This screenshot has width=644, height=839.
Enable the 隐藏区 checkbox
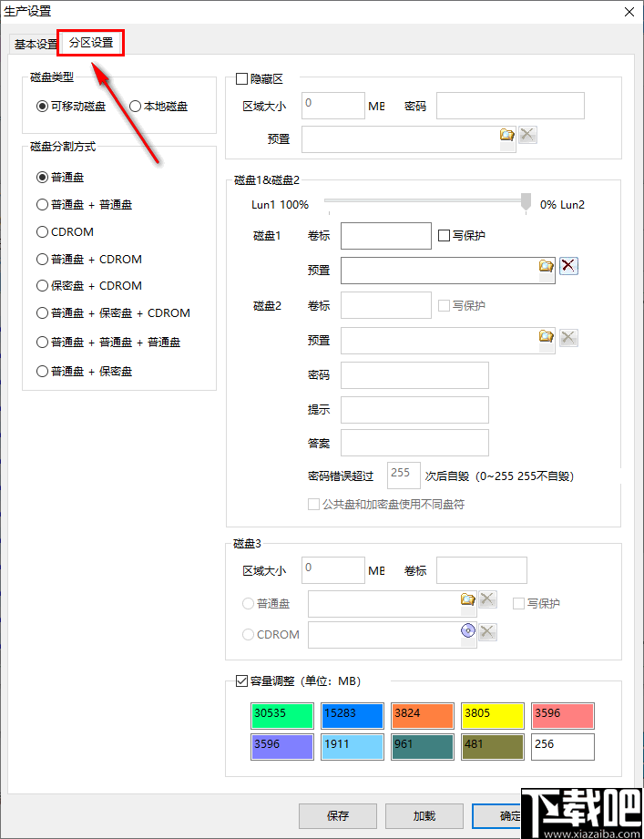pyautogui.click(x=241, y=79)
